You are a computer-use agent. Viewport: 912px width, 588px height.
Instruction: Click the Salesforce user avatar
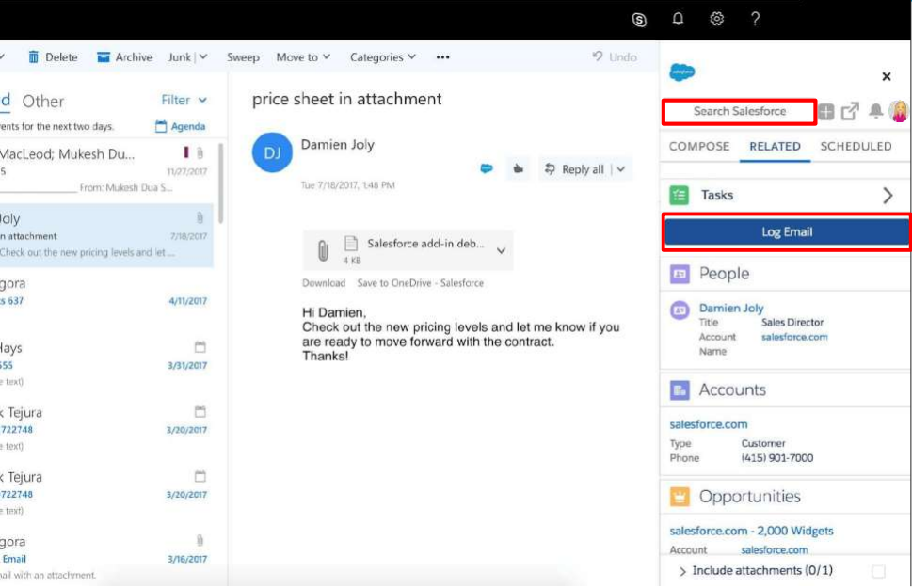click(x=899, y=111)
